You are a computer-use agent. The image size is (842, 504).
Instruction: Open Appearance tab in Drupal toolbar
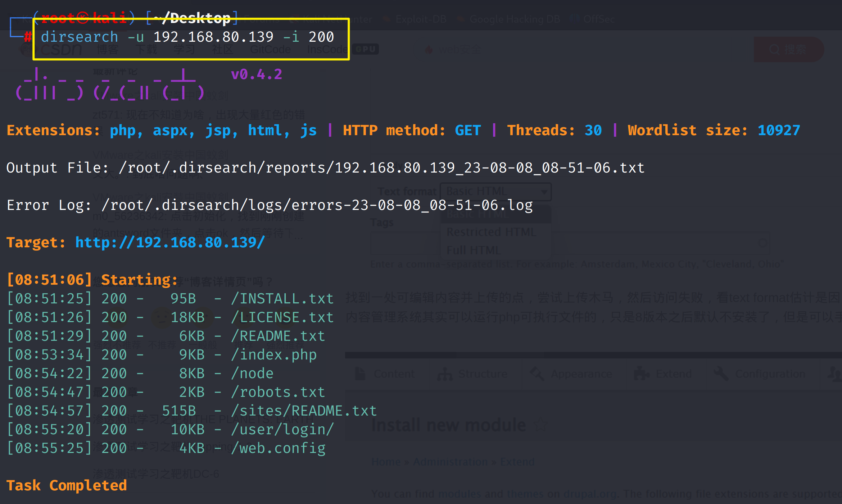[571, 374]
